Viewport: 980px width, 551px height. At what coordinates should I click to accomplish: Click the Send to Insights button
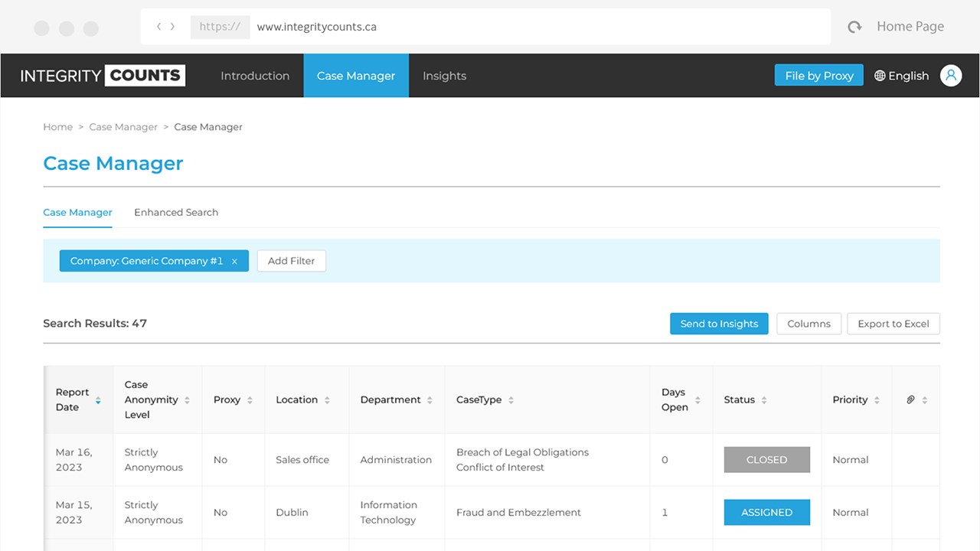719,324
